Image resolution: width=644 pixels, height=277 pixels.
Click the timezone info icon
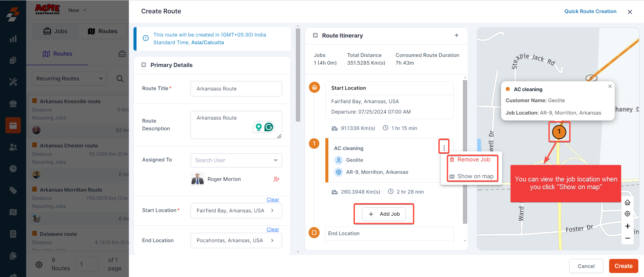[146, 38]
